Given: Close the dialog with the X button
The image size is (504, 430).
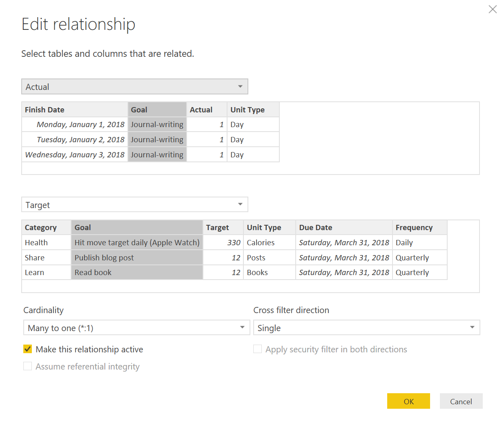Looking at the screenshot, I should click(x=493, y=9).
